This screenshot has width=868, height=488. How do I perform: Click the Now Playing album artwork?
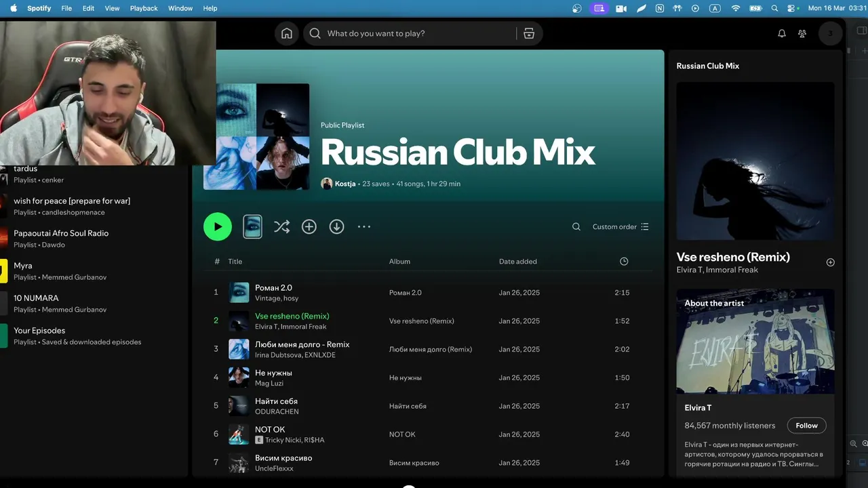pos(755,161)
